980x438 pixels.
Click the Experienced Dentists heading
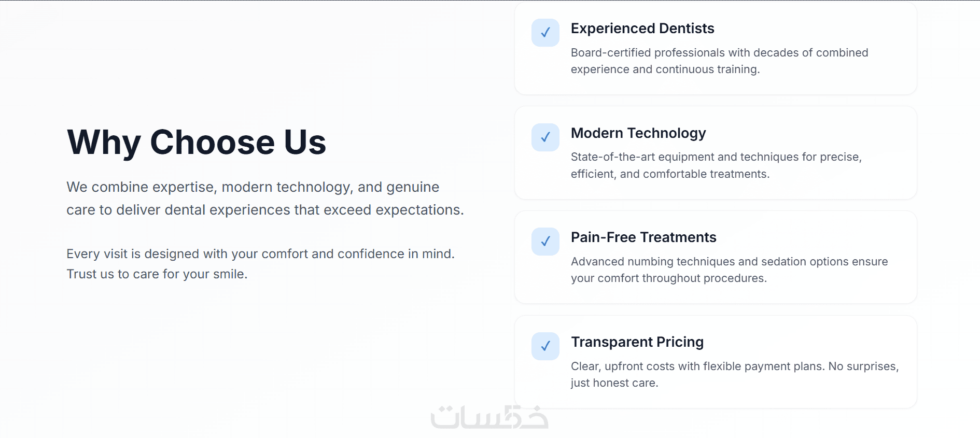(x=642, y=29)
